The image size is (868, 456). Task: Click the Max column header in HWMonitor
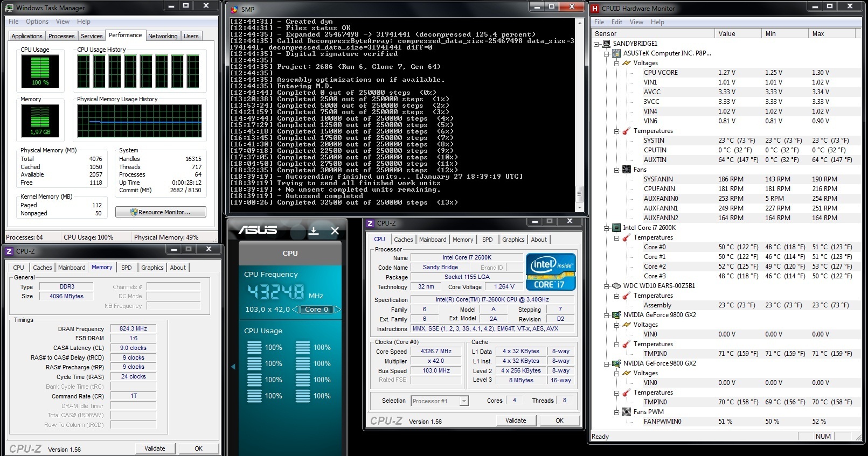[x=832, y=33]
